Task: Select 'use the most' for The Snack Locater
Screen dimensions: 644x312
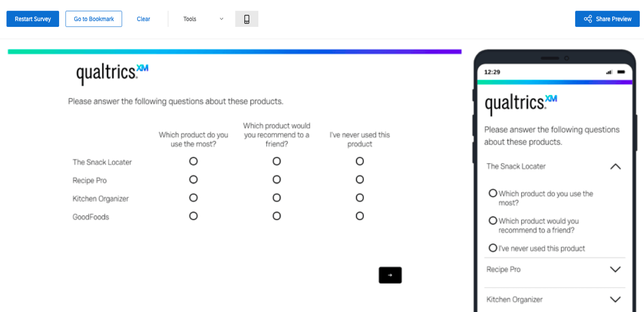Action: point(193,161)
